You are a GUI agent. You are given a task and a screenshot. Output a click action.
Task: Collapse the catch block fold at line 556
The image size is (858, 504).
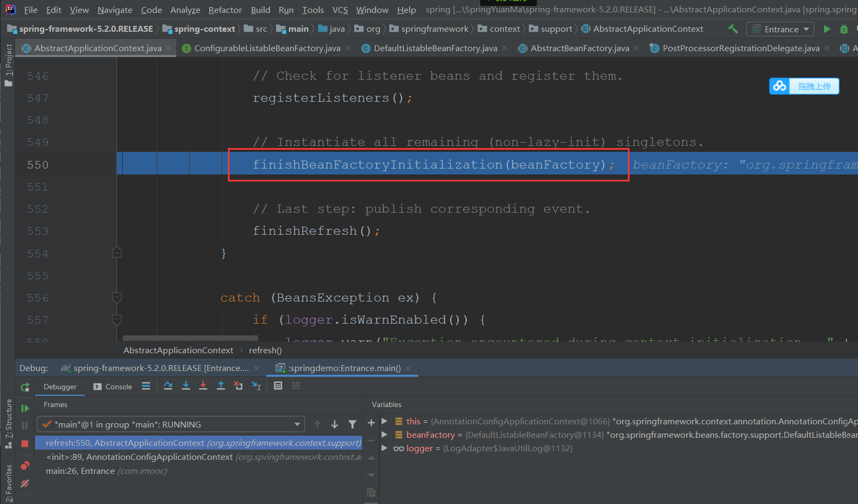coord(116,297)
